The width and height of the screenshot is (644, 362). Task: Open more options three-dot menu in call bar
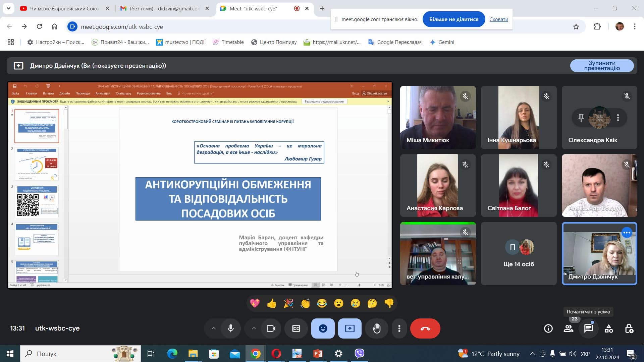tap(399, 328)
